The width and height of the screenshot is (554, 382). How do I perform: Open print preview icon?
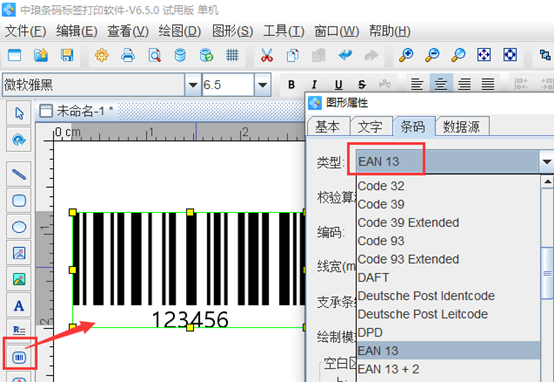click(154, 55)
